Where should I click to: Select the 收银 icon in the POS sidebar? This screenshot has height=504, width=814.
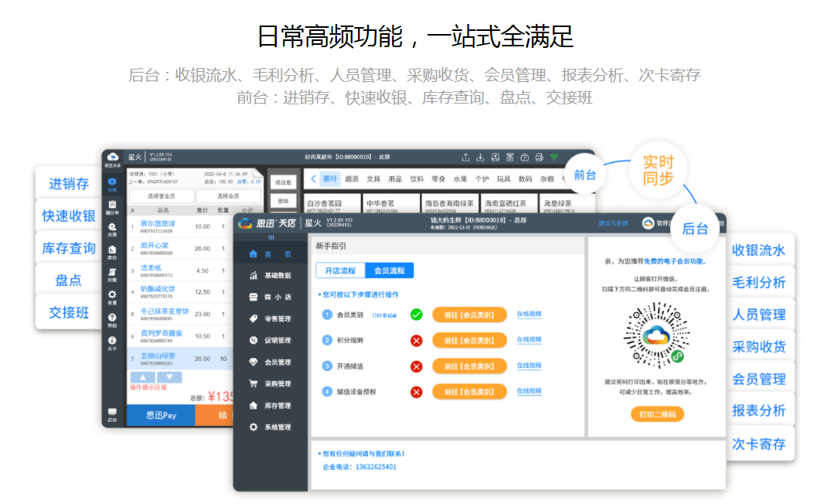(x=113, y=183)
